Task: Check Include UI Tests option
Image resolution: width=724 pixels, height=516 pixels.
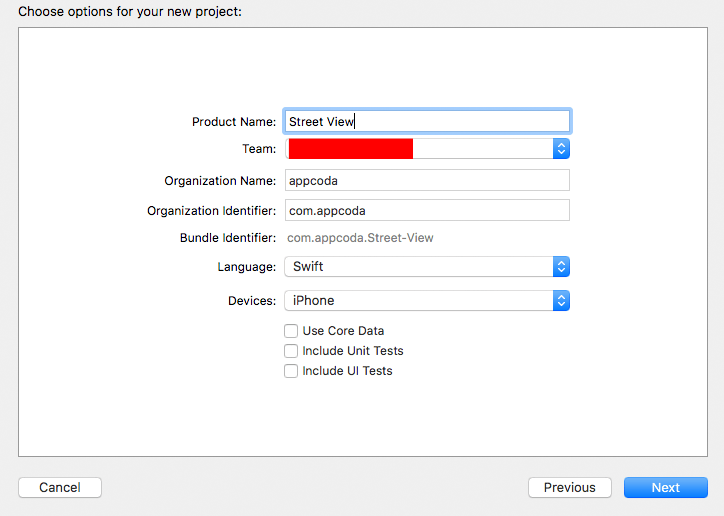Action: point(291,371)
